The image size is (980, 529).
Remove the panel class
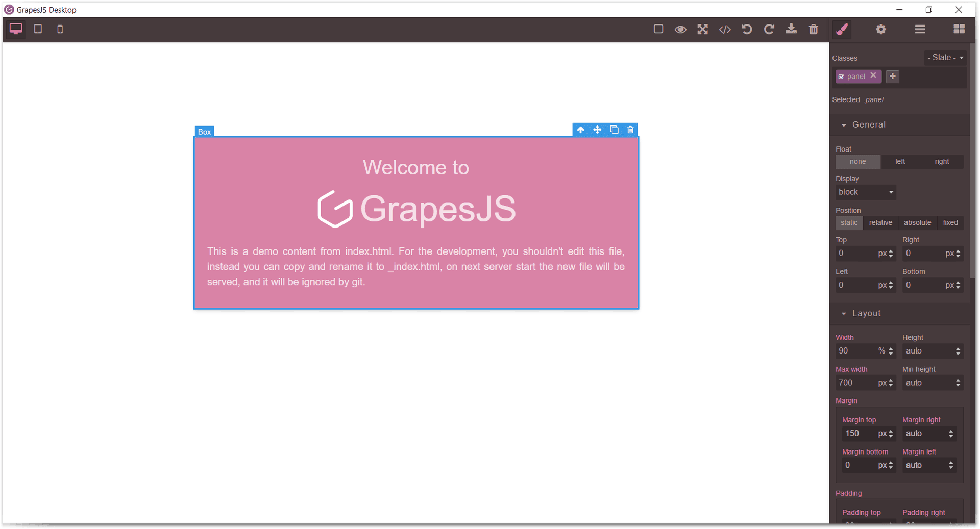874,76
